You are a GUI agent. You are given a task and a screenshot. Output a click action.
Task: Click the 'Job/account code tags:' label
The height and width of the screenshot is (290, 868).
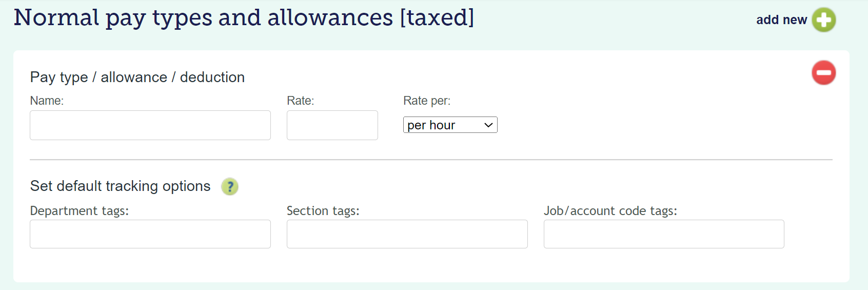click(x=610, y=211)
